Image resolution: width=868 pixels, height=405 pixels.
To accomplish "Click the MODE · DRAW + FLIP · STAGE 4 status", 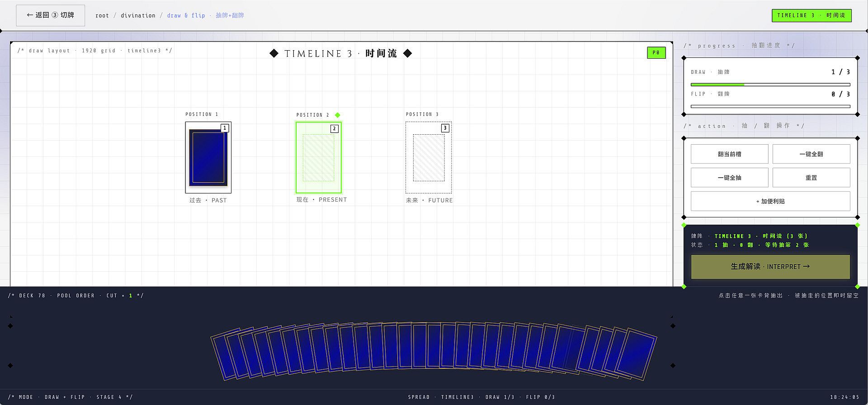I will tap(70, 397).
